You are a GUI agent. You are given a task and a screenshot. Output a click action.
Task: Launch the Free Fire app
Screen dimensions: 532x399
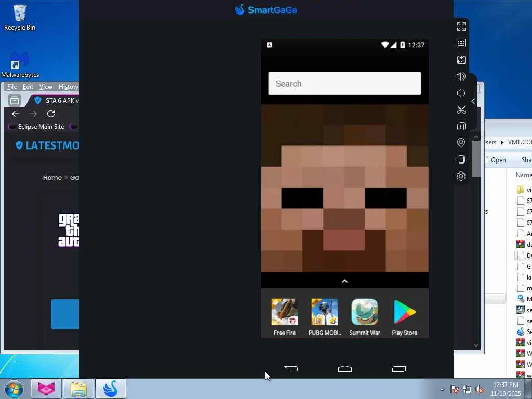click(285, 317)
